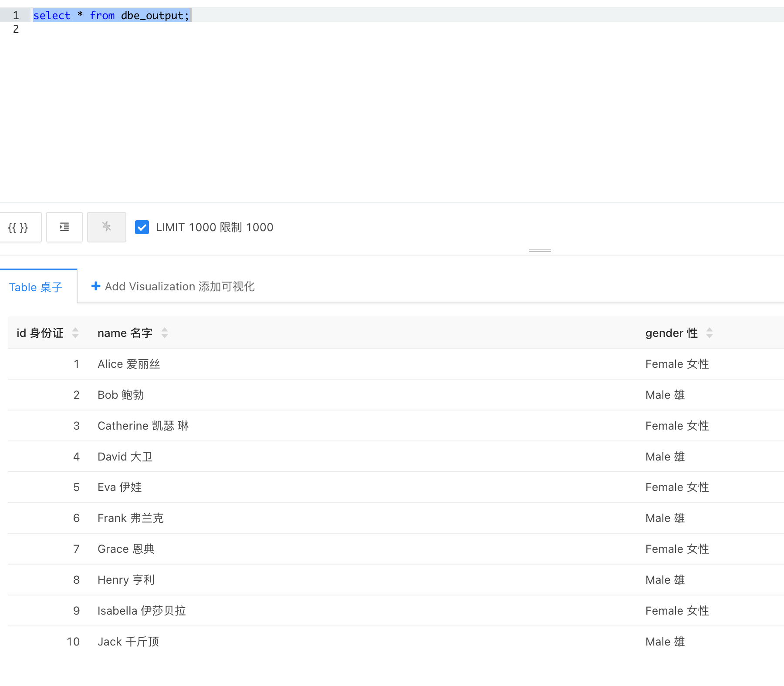
Task: Click the sort arrows beside the name column
Action: 165,333
